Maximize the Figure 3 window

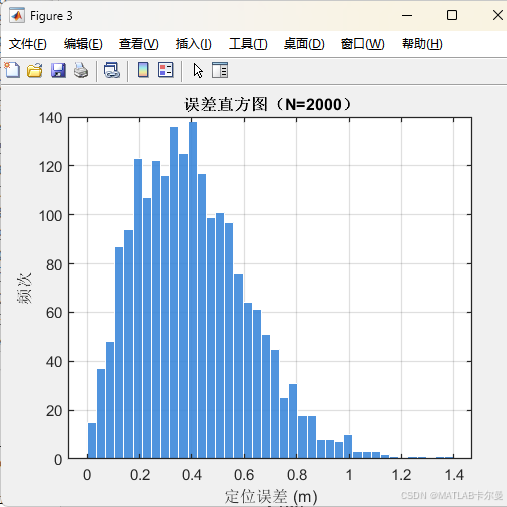pyautogui.click(x=452, y=15)
